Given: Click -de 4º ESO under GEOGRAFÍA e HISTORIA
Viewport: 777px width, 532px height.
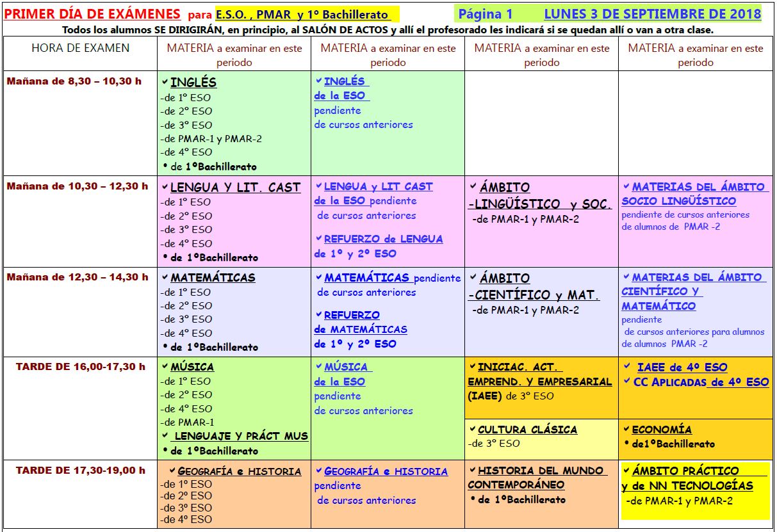Looking at the screenshot, I should click(186, 519).
